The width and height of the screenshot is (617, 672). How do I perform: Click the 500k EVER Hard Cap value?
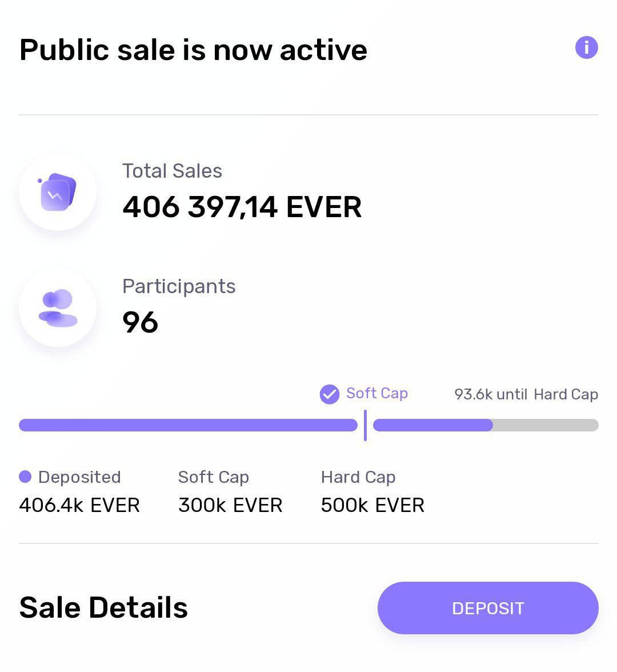(x=372, y=505)
